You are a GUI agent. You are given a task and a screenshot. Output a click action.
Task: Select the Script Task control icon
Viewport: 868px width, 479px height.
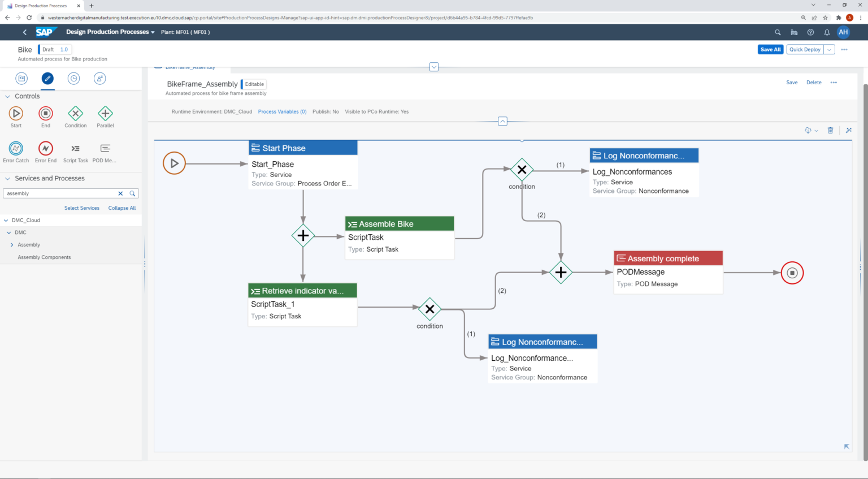(x=75, y=148)
